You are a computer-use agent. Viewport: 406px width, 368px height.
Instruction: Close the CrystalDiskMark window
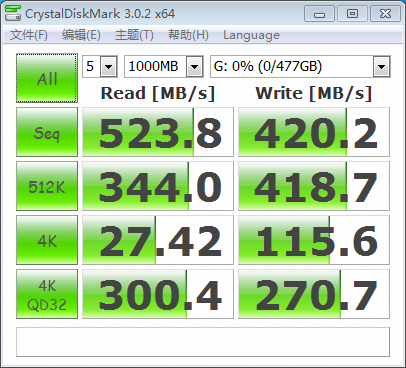tap(385, 14)
